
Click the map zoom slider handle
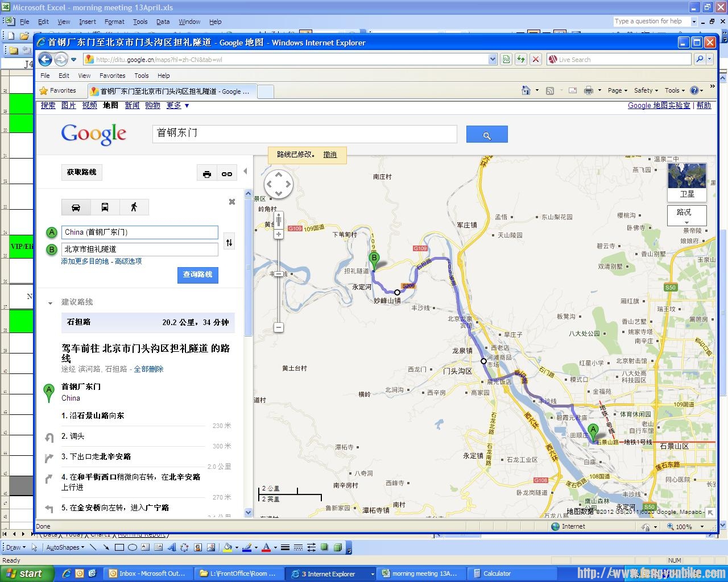click(279, 274)
